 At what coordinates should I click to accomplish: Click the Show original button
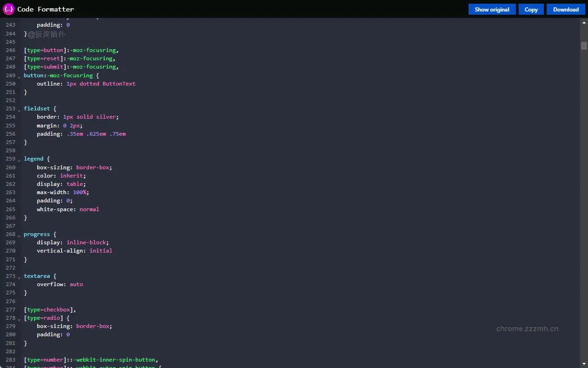coord(492,9)
